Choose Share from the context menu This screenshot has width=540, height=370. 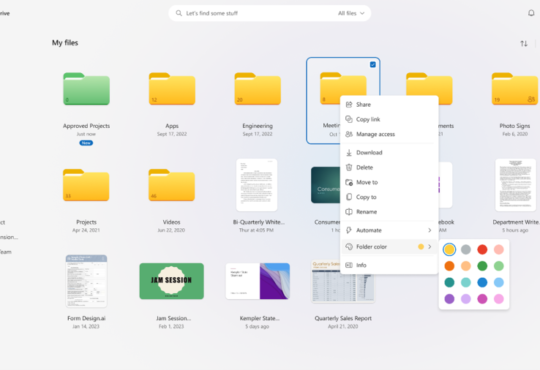[389, 104]
